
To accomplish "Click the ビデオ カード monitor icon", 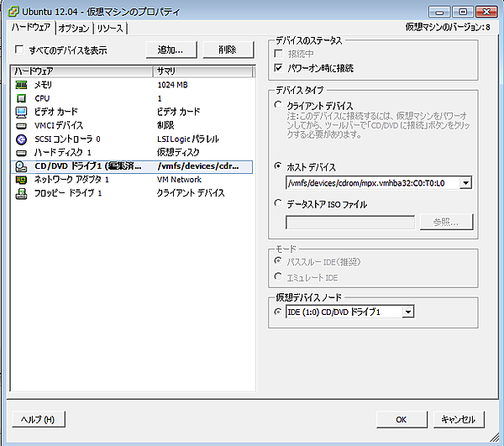I will pos(21,112).
